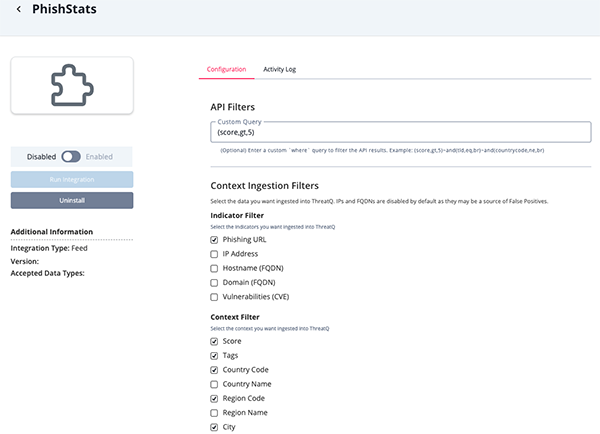
Task: Click the Context Filter label
Action: click(x=235, y=317)
